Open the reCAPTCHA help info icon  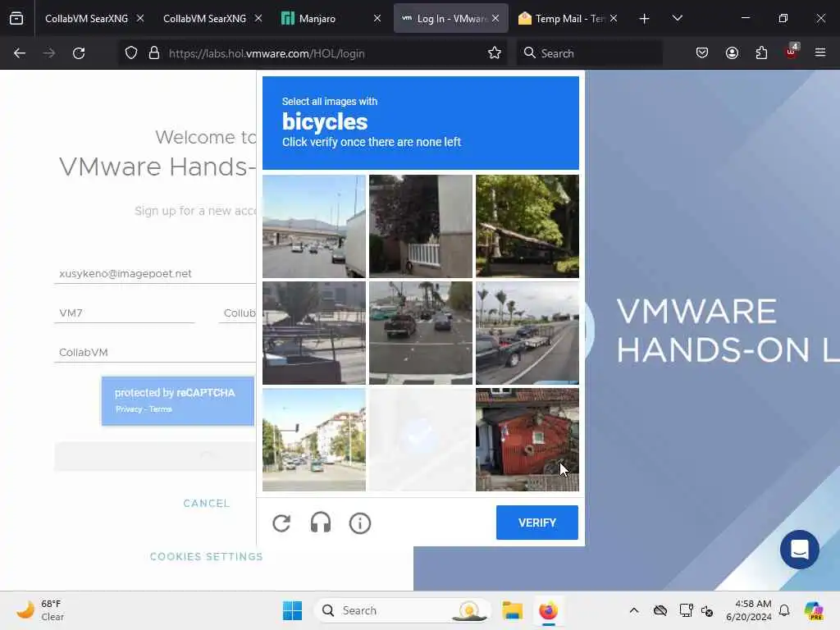point(360,523)
